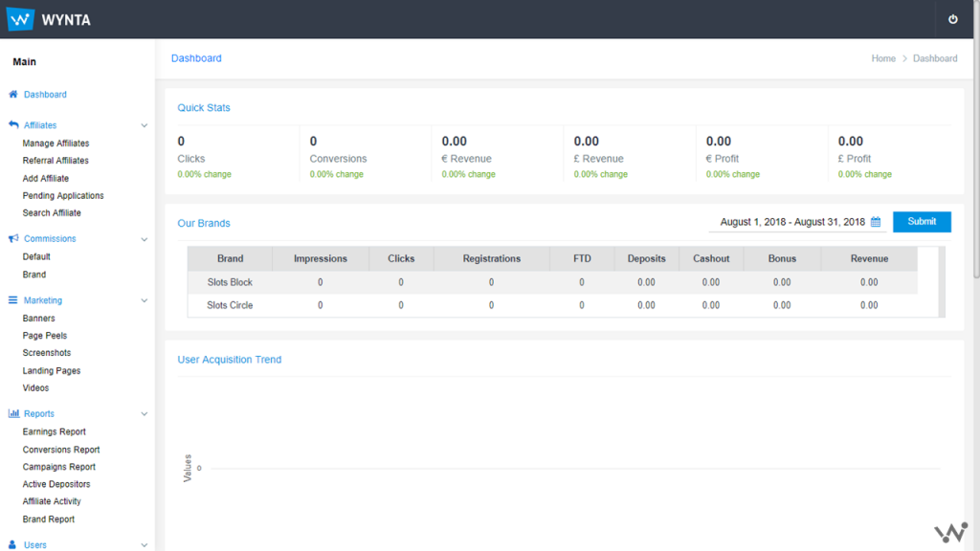Open Manage Affiliates menu item

pyautogui.click(x=56, y=143)
